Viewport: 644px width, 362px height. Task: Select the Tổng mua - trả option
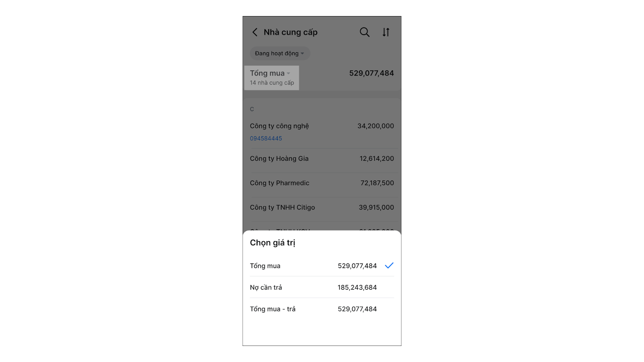tap(322, 309)
